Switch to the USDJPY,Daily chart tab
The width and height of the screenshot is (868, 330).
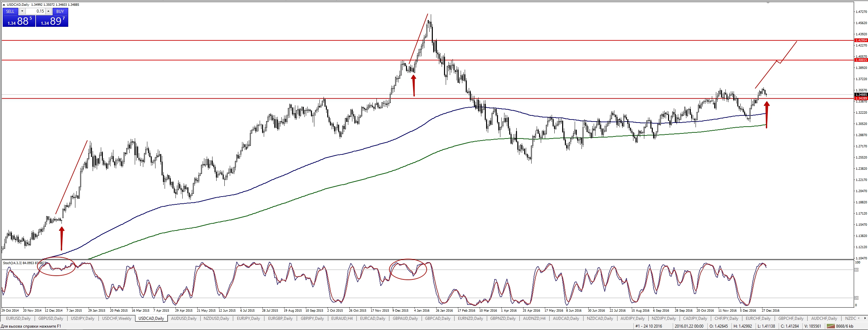click(82, 318)
